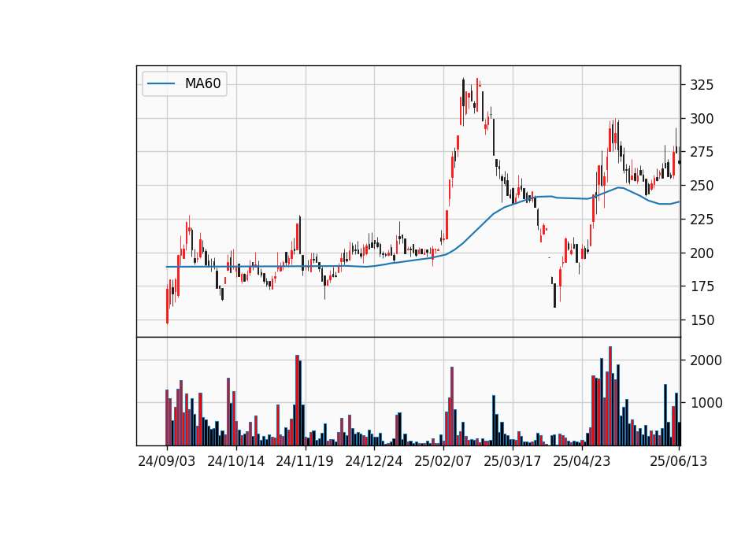Click the 150 price axis label

point(702,320)
